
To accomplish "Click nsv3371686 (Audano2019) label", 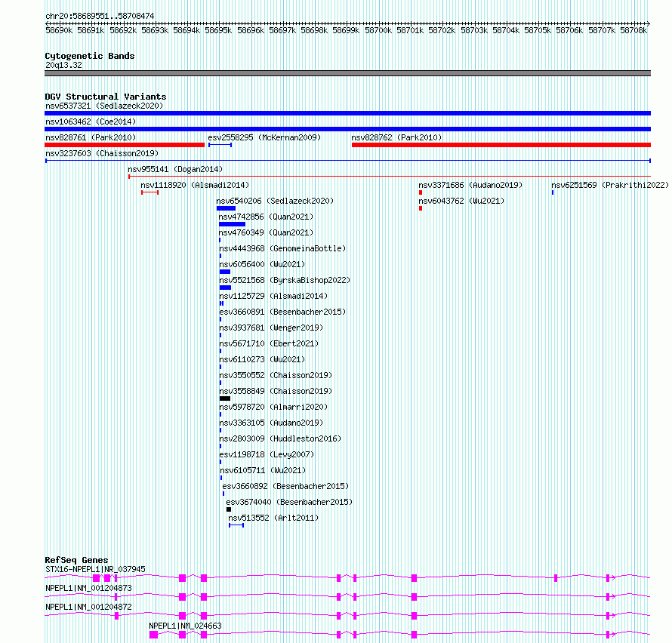I will pos(470,185).
